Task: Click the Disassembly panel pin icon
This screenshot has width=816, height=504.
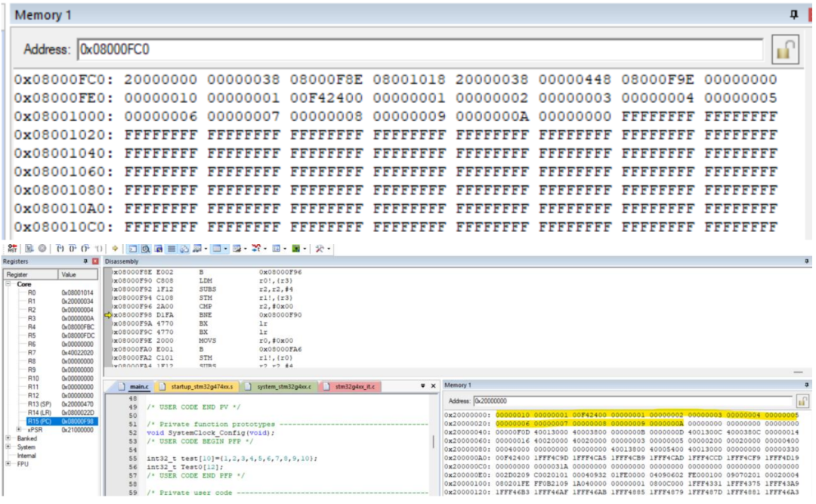Action: point(807,261)
